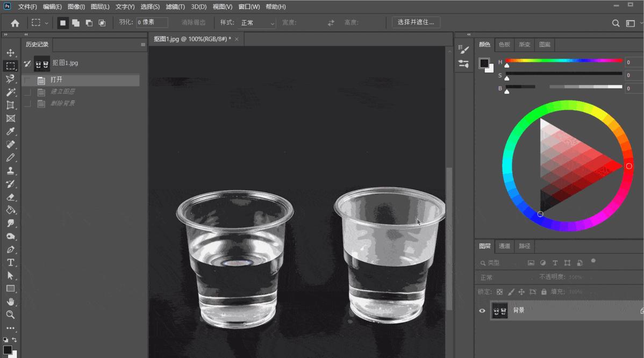The height and width of the screenshot is (358, 644).
Task: Click the 选择并遮住... button
Action: [416, 22]
